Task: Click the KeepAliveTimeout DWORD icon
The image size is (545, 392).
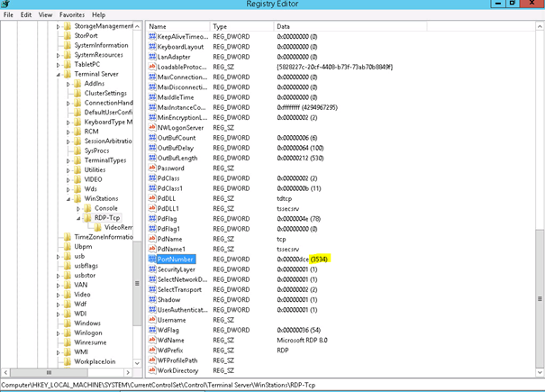Action: tap(151, 37)
